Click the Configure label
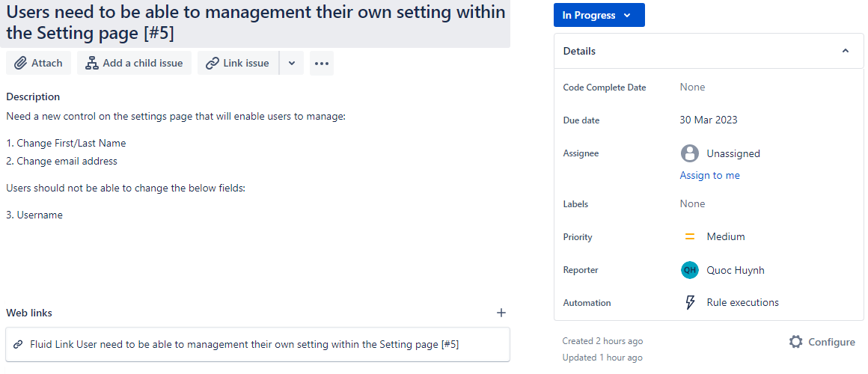 [x=831, y=342]
